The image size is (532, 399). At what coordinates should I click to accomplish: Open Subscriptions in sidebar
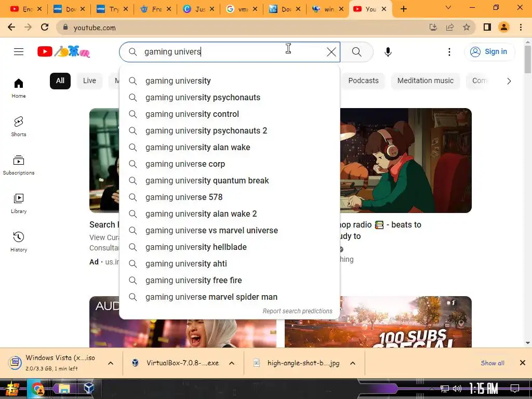point(19,165)
